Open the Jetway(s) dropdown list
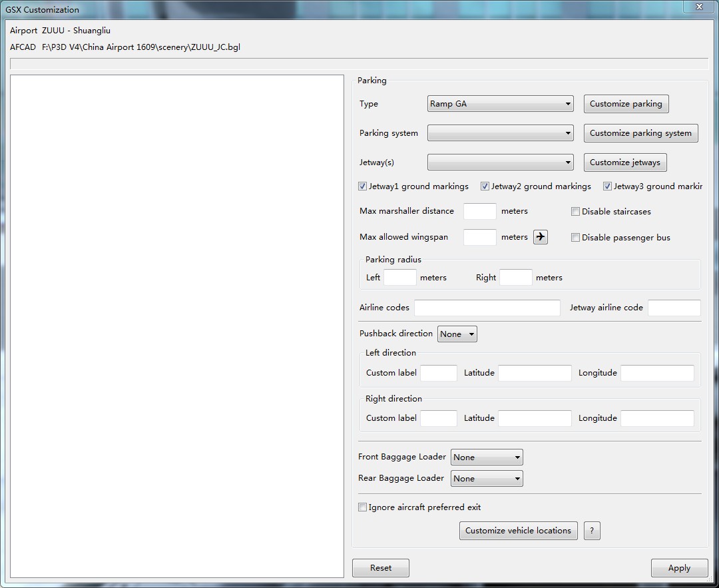The image size is (719, 588). [500, 162]
